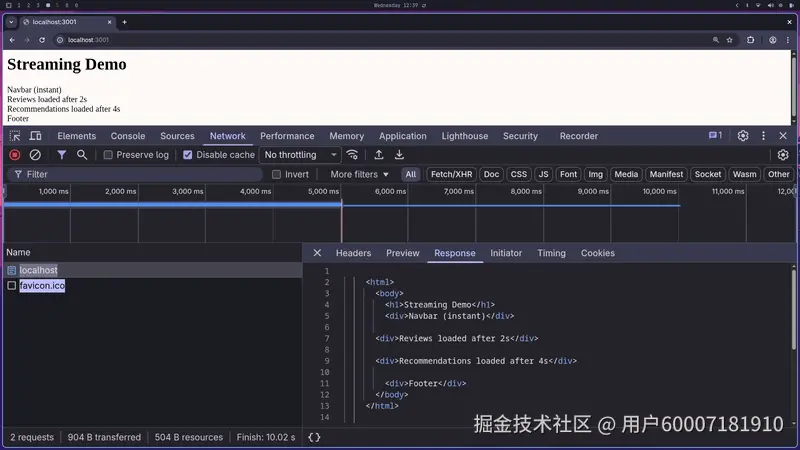Open the Lighthouse panel
The image size is (800, 450).
pos(465,136)
